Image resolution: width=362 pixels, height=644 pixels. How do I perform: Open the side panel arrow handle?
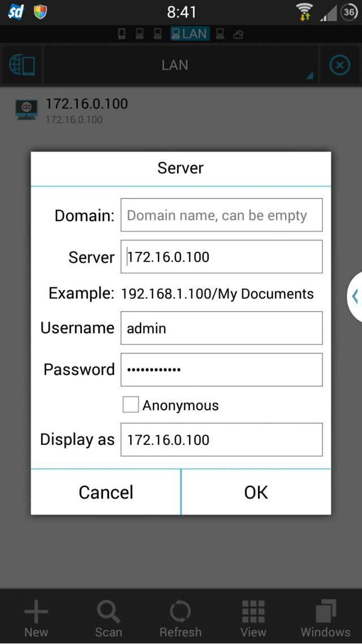click(354, 296)
